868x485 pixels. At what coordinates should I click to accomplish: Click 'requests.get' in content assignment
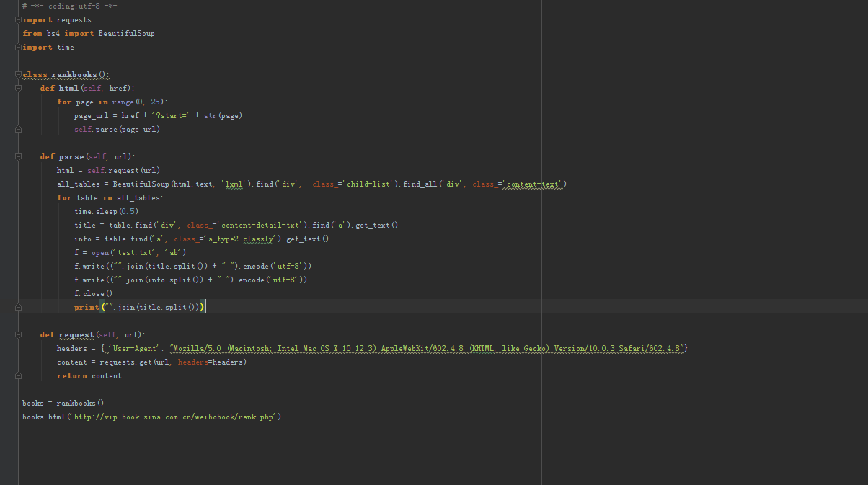(126, 362)
